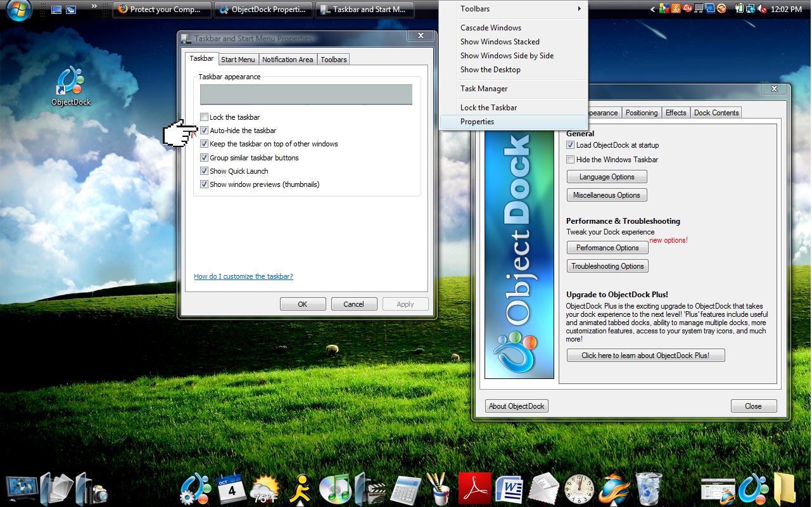This screenshot has width=812, height=507.
Task: Click the Language Options button
Action: (607, 177)
